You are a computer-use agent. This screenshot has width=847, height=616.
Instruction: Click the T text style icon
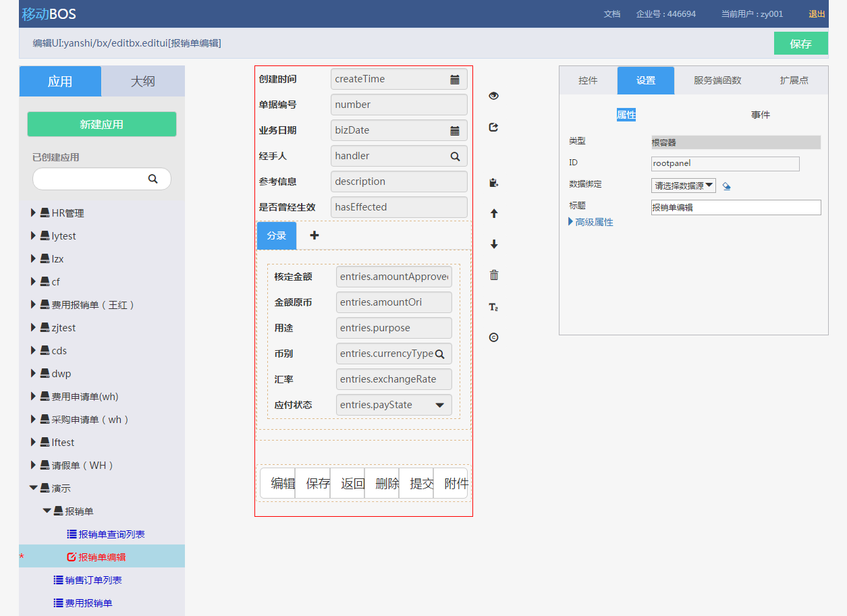point(493,307)
